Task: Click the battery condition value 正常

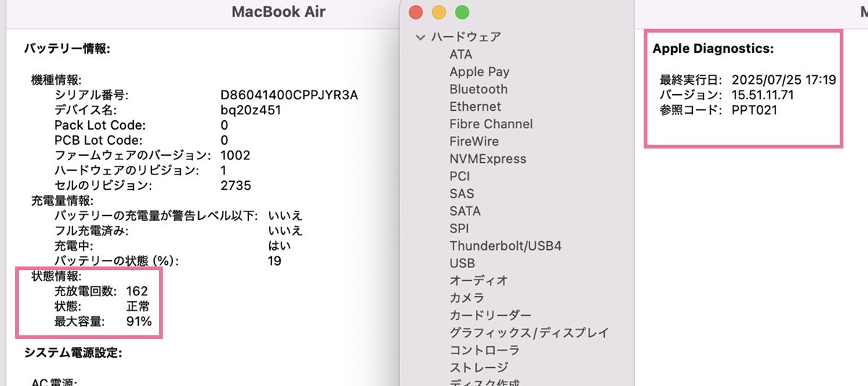Action: [137, 306]
